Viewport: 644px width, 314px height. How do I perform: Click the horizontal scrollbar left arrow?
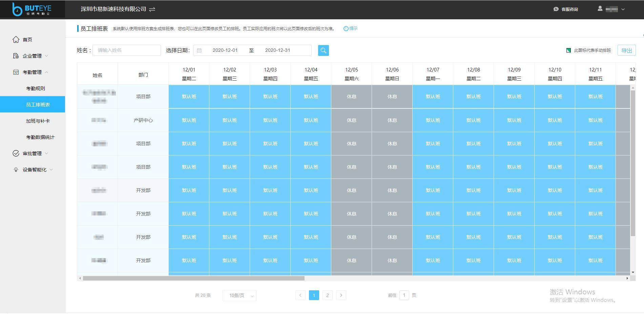point(80,278)
